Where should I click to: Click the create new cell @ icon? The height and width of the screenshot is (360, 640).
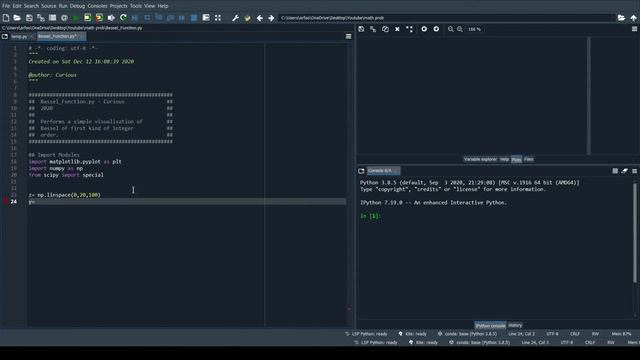[64, 18]
